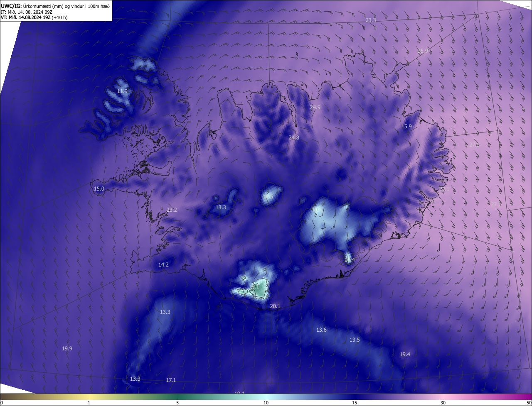Click the map value 13.6
The height and width of the screenshot is (406, 532).
(x=321, y=330)
